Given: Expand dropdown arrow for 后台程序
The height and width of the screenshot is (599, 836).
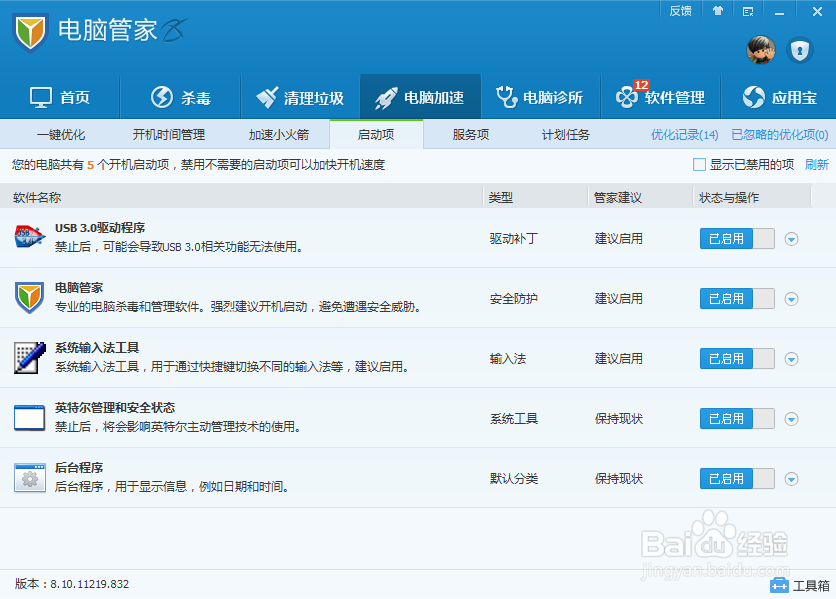Looking at the screenshot, I should (792, 479).
